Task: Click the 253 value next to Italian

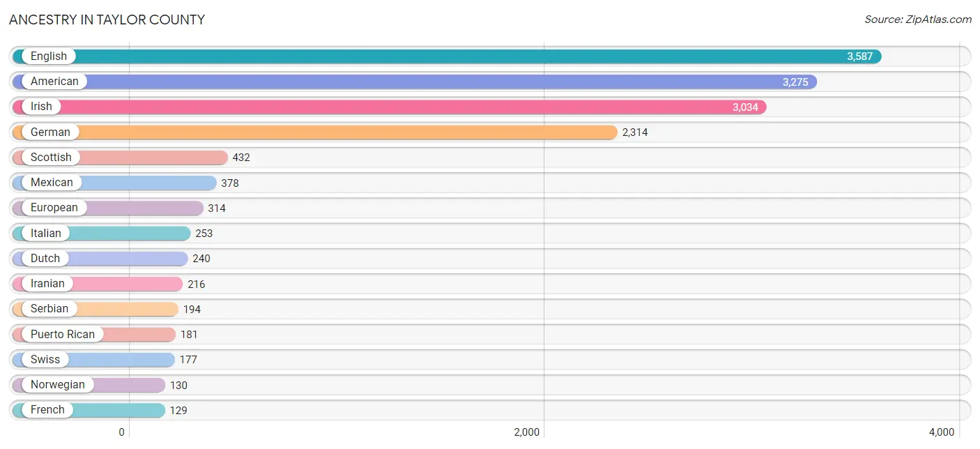Action: pyautogui.click(x=204, y=233)
